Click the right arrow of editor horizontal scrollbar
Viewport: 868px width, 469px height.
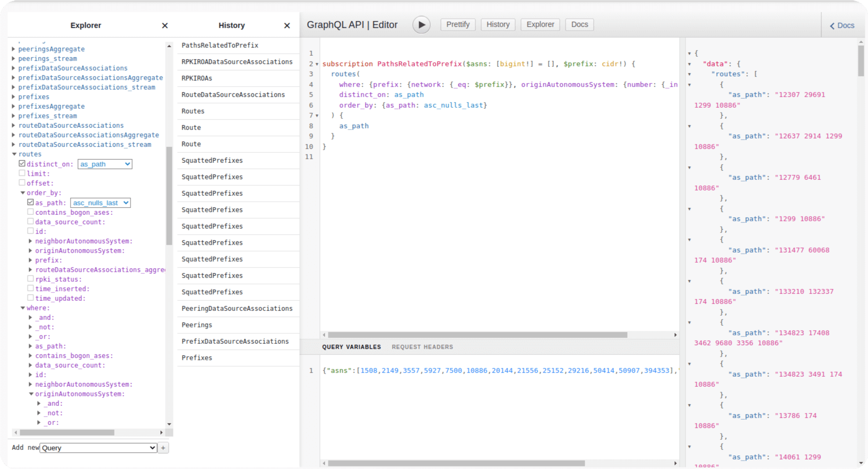click(x=675, y=335)
